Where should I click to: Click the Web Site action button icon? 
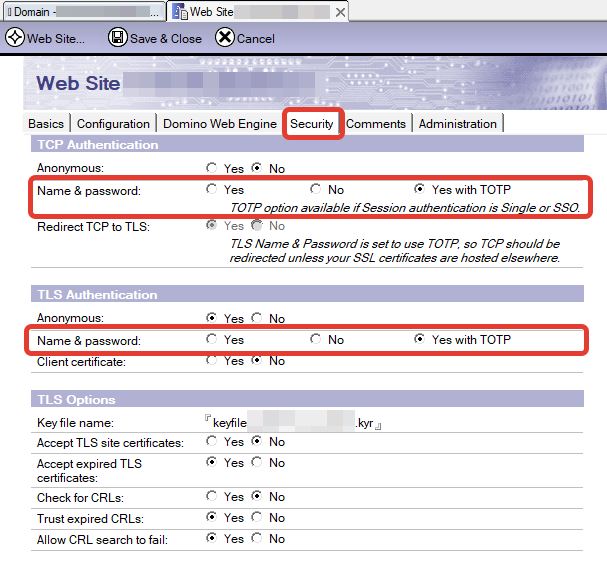pos(15,38)
